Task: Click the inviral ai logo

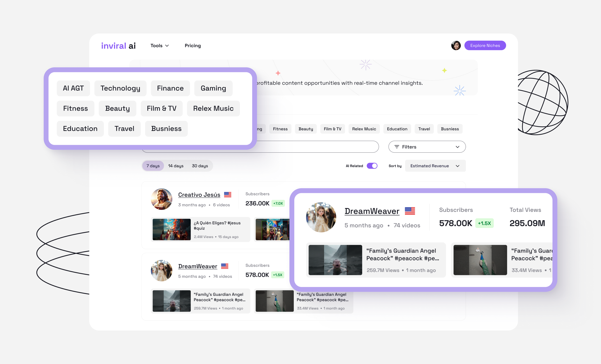Action: click(118, 46)
